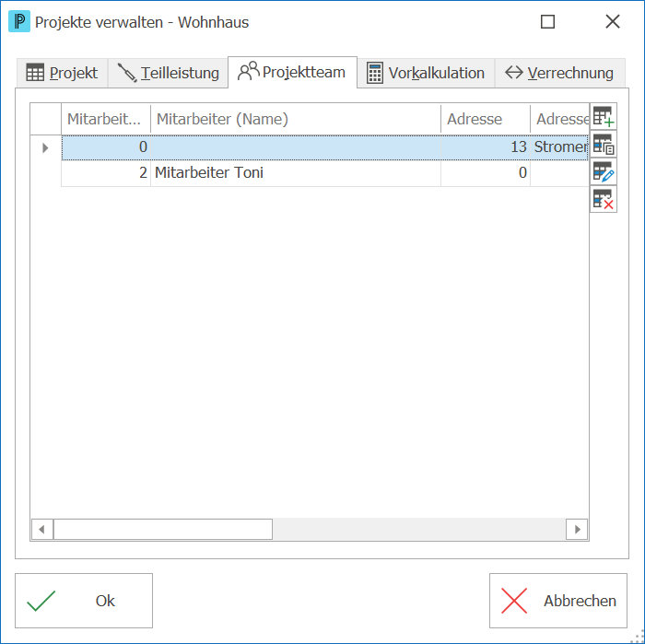Click the first Adresse column header

click(x=486, y=119)
